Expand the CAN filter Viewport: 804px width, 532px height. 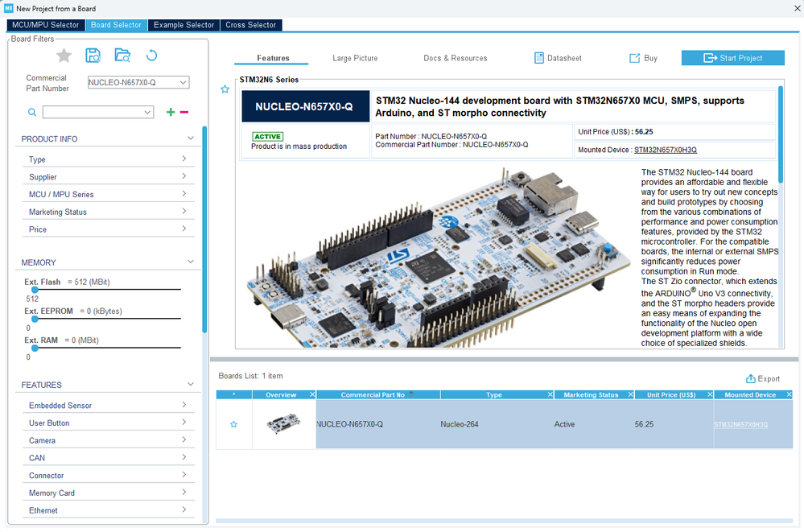(x=184, y=457)
